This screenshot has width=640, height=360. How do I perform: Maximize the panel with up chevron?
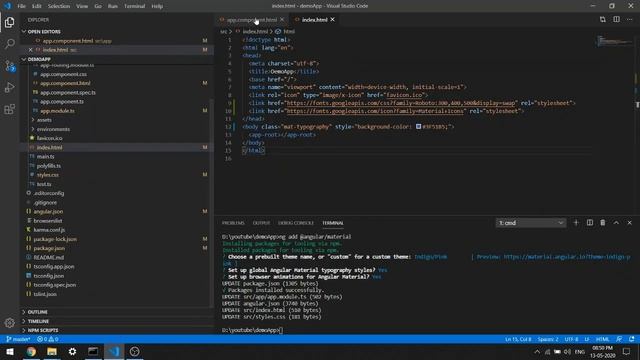point(616,223)
